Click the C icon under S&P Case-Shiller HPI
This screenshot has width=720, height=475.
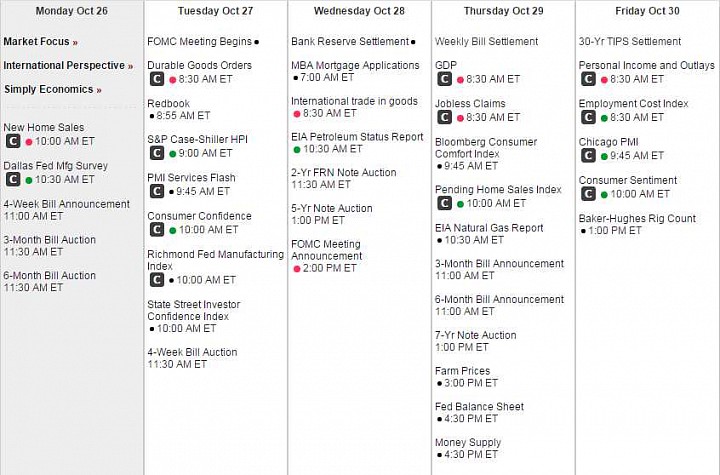pos(157,153)
